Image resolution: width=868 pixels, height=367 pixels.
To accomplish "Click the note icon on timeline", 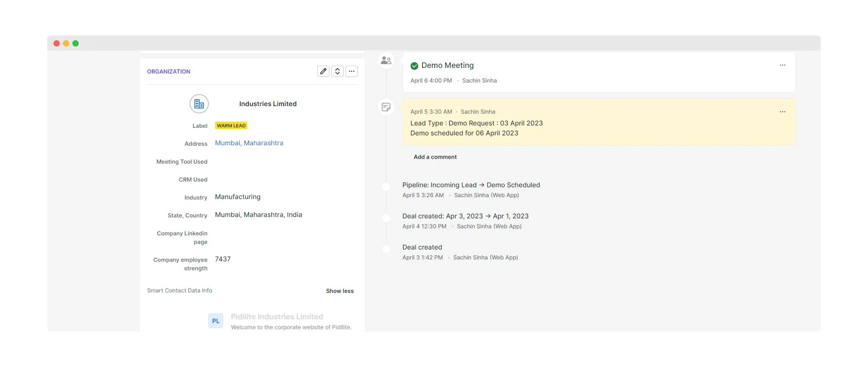I will click(386, 107).
